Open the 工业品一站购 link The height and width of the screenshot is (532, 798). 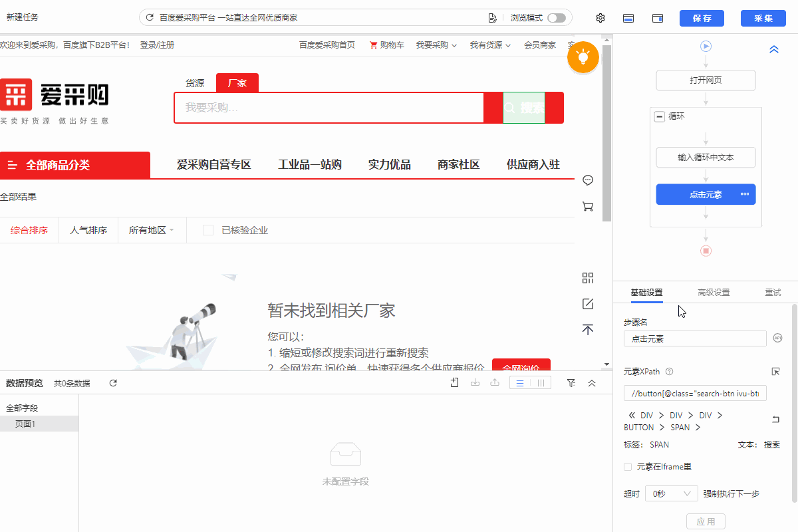[x=310, y=165]
